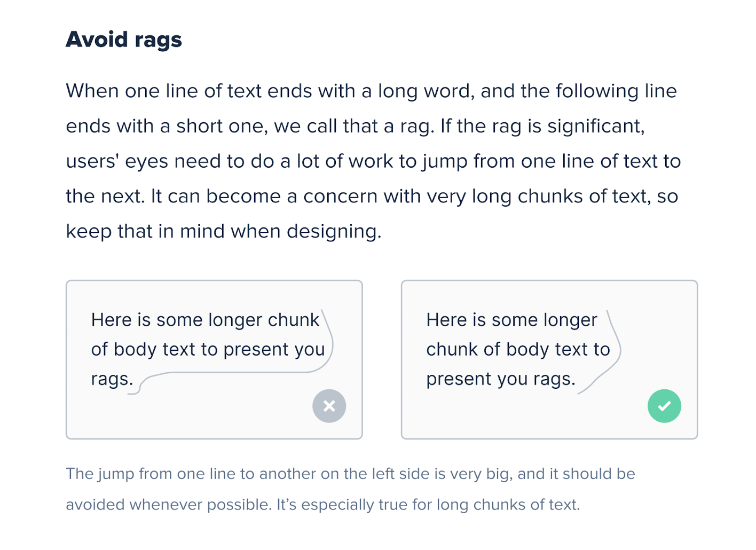Click the line "keep that in mind when designing."
Viewport: 756px width, 550px height.
(x=224, y=231)
